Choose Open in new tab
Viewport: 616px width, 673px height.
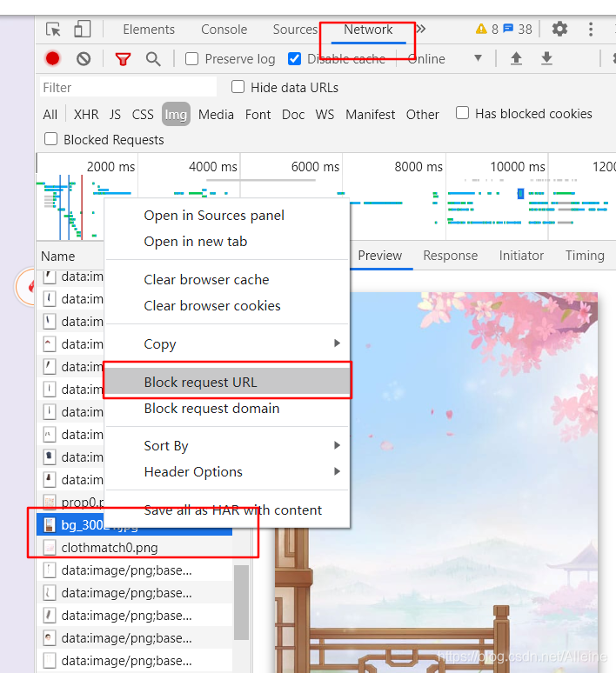(x=227, y=241)
